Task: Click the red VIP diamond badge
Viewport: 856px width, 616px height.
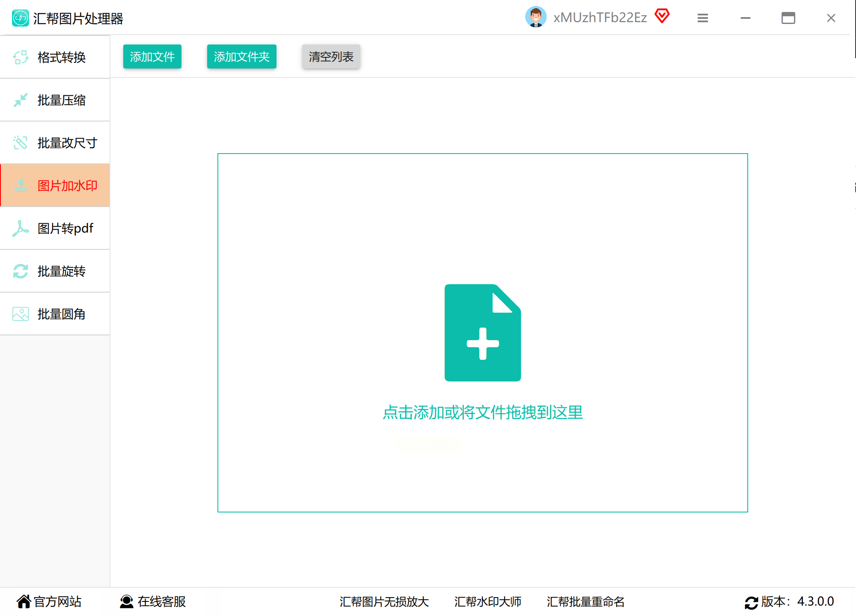Action: click(x=662, y=16)
